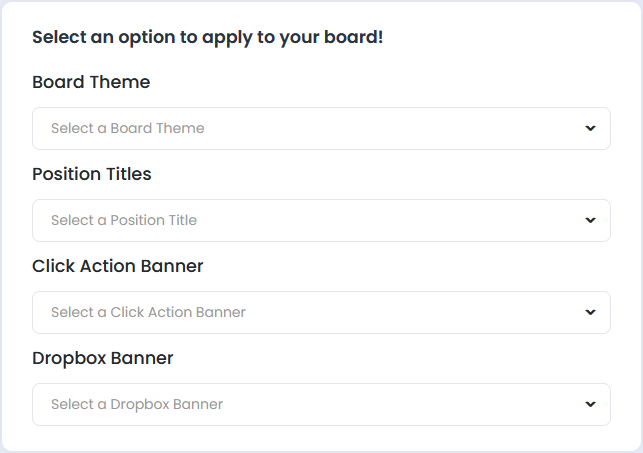The width and height of the screenshot is (643, 453).
Task: Click the "Position Titles" field label
Action: point(92,174)
